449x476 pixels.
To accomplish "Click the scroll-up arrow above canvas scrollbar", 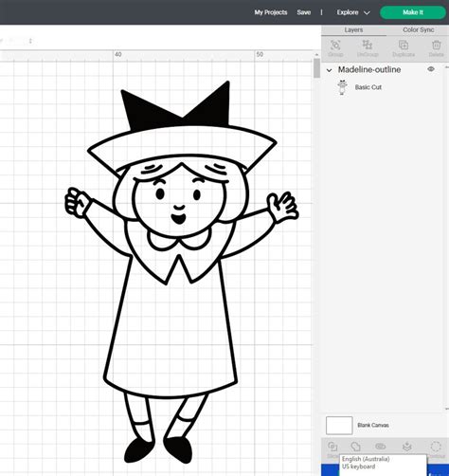I will pyautogui.click(x=316, y=54).
